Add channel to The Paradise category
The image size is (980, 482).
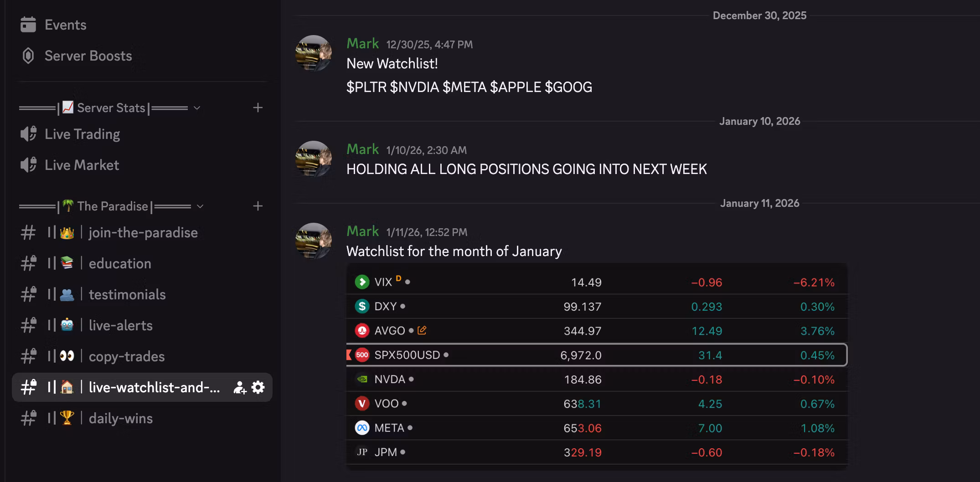tap(258, 206)
